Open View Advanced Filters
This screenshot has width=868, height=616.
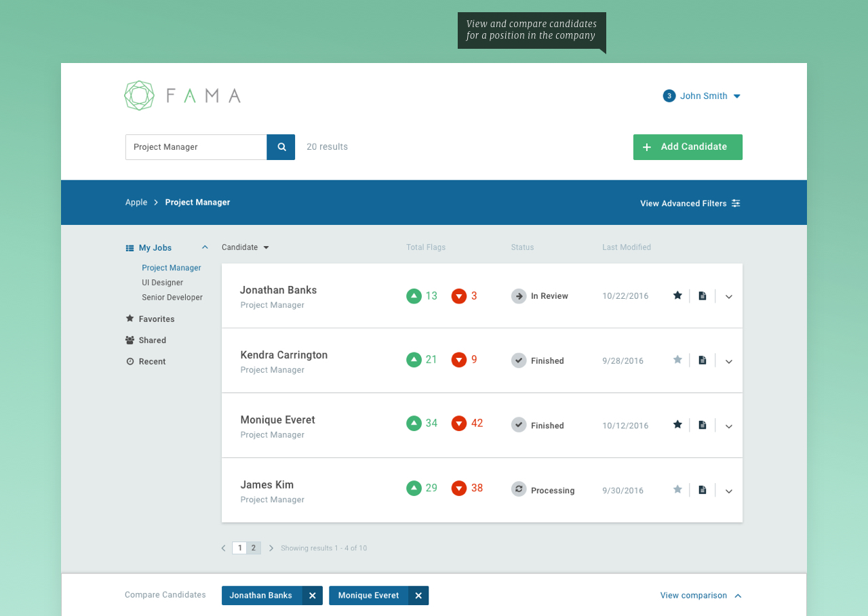pos(690,203)
